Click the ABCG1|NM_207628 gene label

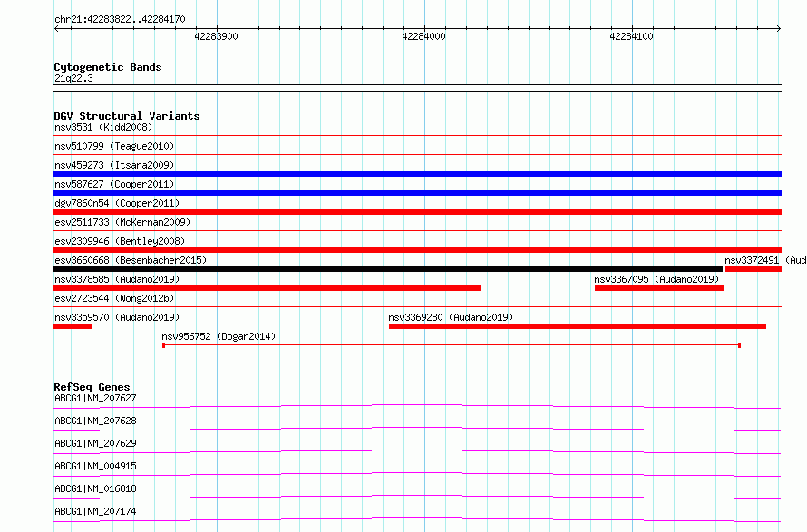96,421
